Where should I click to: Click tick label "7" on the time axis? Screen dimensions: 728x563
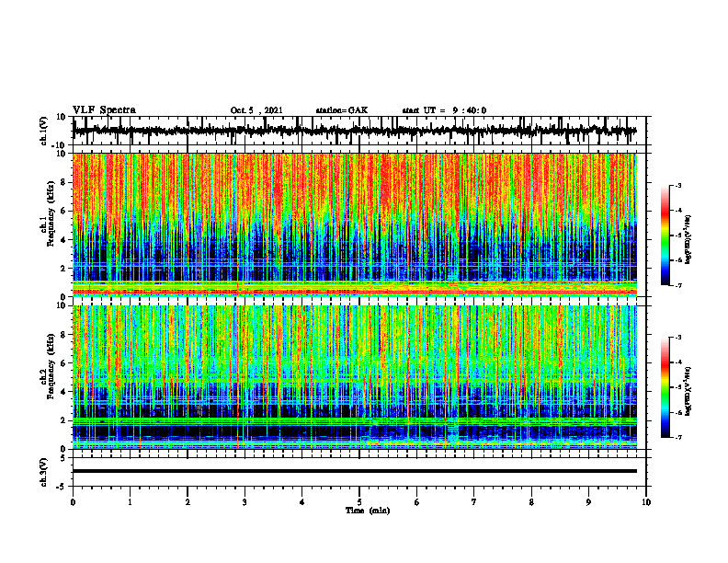[x=474, y=502]
